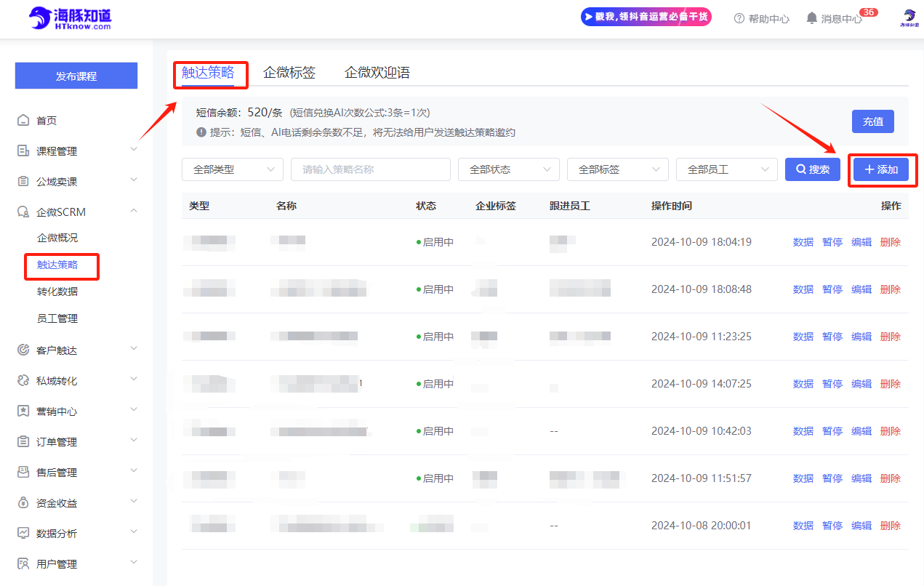
Task: Click the 充值 button
Action: click(873, 121)
